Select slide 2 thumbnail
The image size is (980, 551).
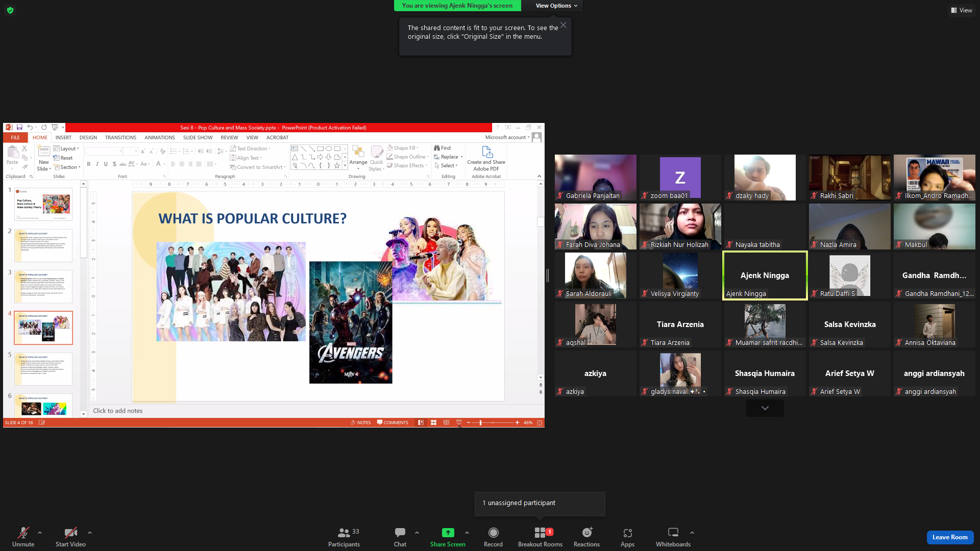[43, 245]
